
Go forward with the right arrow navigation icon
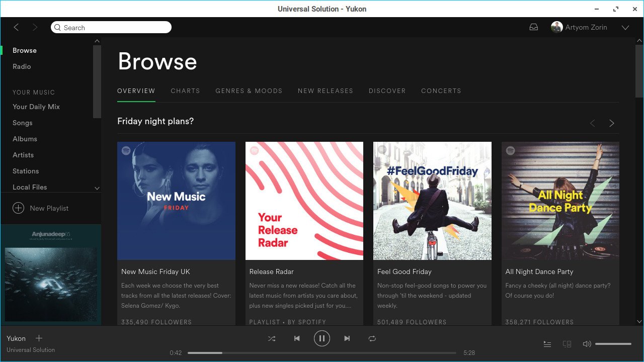click(x=35, y=27)
